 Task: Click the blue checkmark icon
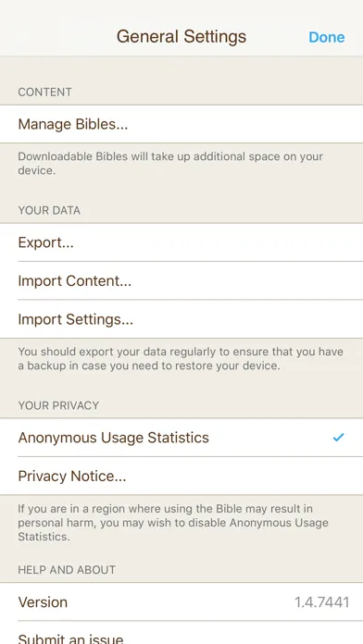click(x=338, y=438)
